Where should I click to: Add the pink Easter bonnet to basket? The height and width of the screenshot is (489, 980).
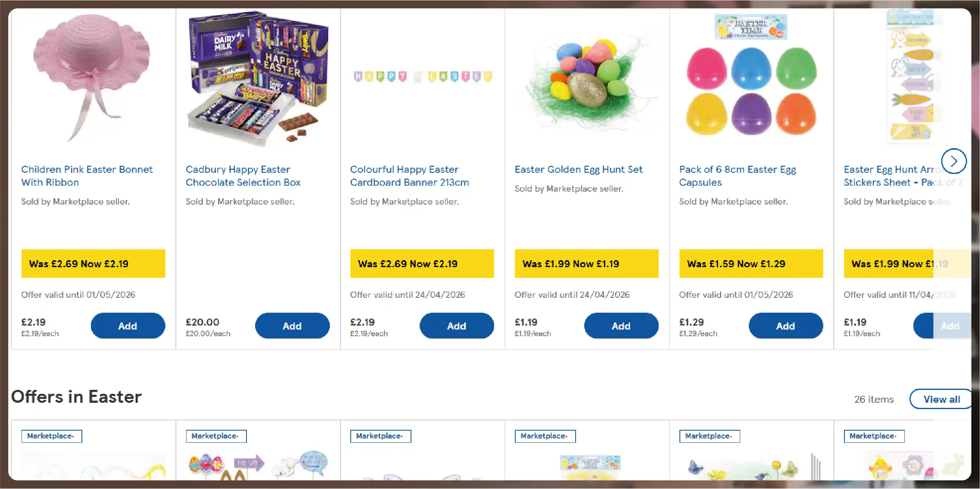[x=128, y=326]
